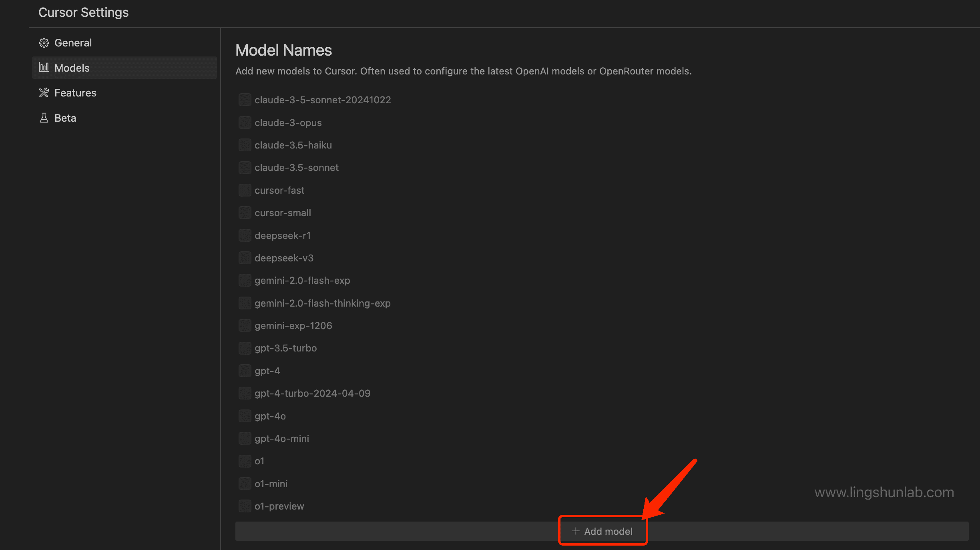The image size is (980, 550).
Task: Click the Features tools icon
Action: 44,93
